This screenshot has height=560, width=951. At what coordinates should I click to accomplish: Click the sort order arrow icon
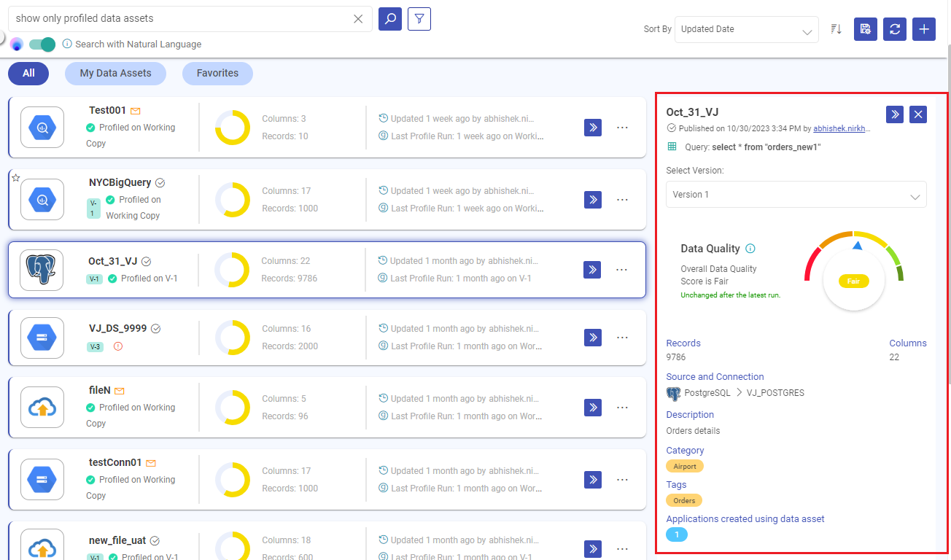click(836, 29)
